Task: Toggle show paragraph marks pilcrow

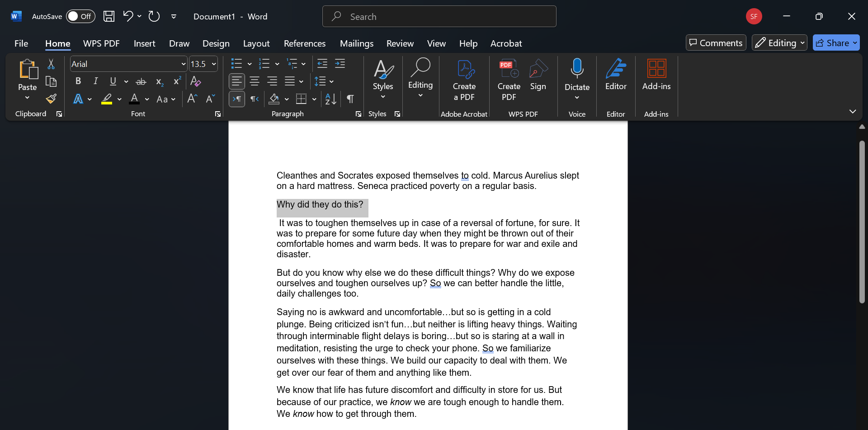Action: pyautogui.click(x=350, y=99)
